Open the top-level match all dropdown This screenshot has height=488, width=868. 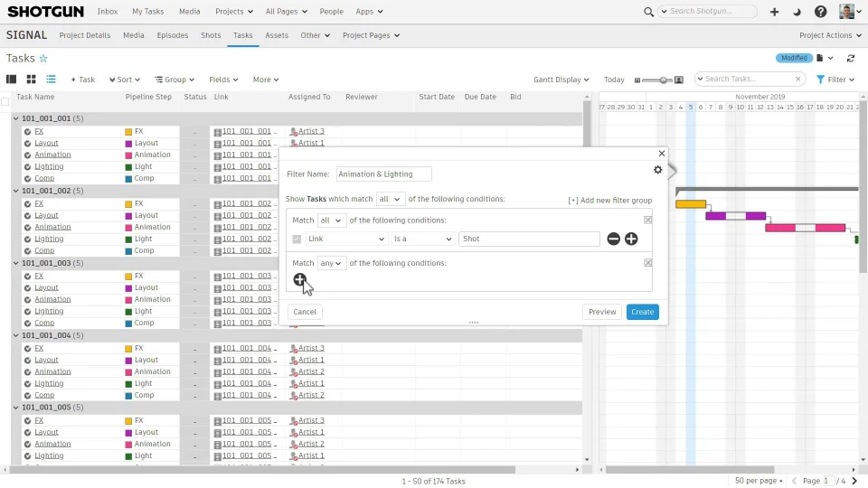click(x=391, y=199)
